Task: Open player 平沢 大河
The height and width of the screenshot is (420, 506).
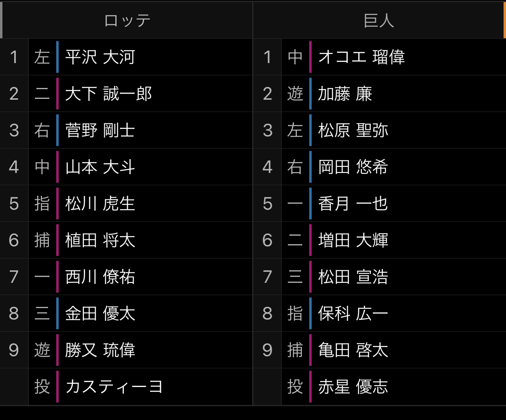Action: pyautogui.click(x=100, y=57)
